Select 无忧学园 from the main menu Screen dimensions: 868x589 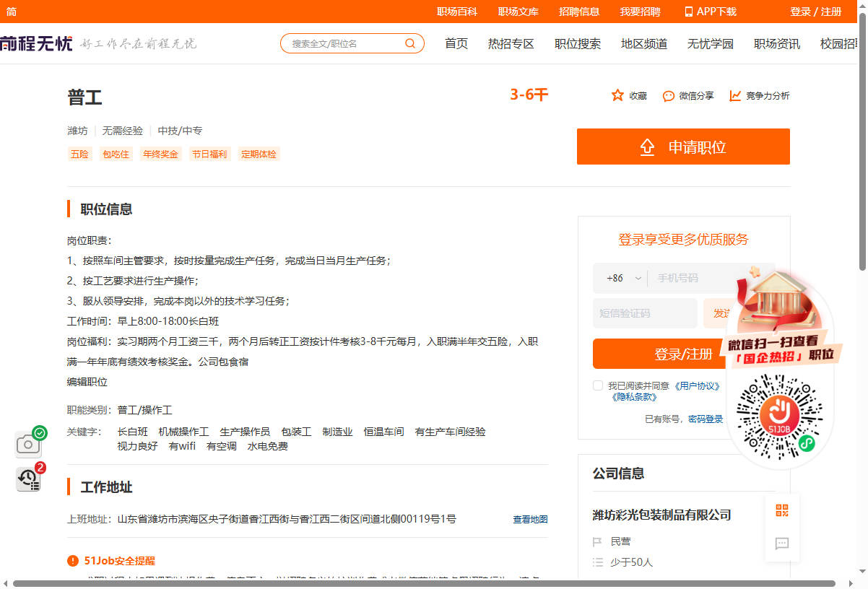710,44
